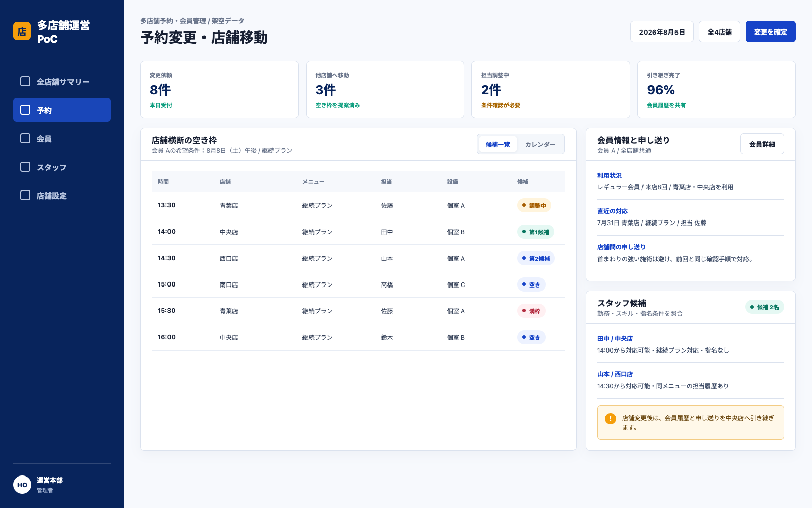Open the 店舗間の申し送り section link

point(621,247)
